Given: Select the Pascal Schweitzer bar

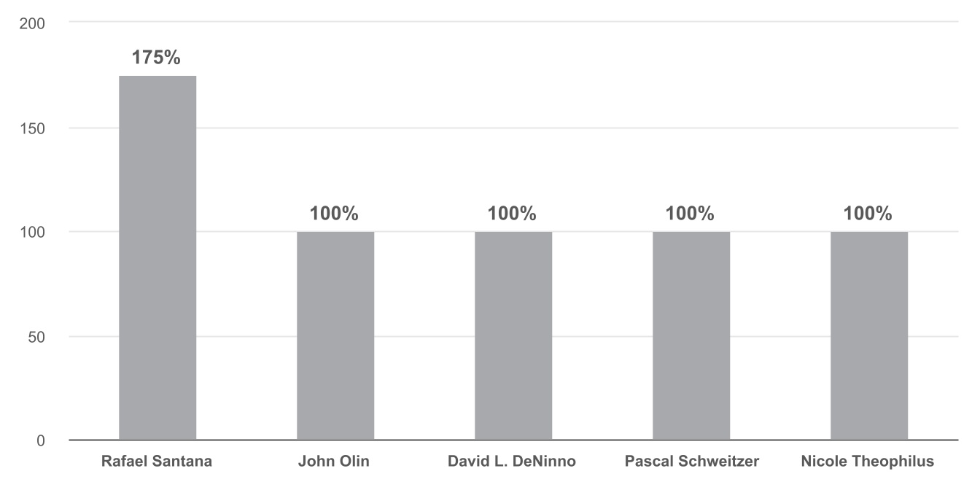Looking at the screenshot, I should (x=691, y=336).
